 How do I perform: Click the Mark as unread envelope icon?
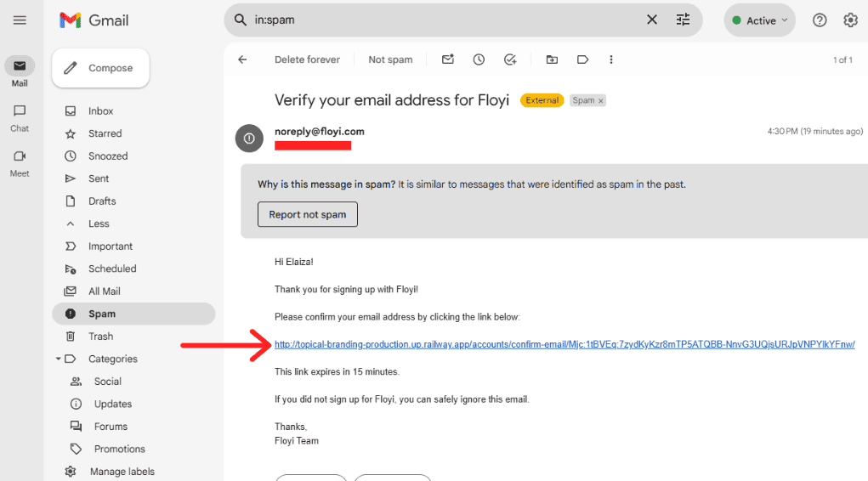[x=448, y=59]
